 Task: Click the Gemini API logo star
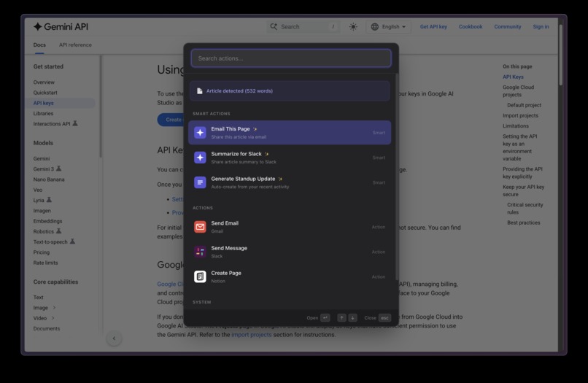coord(37,27)
